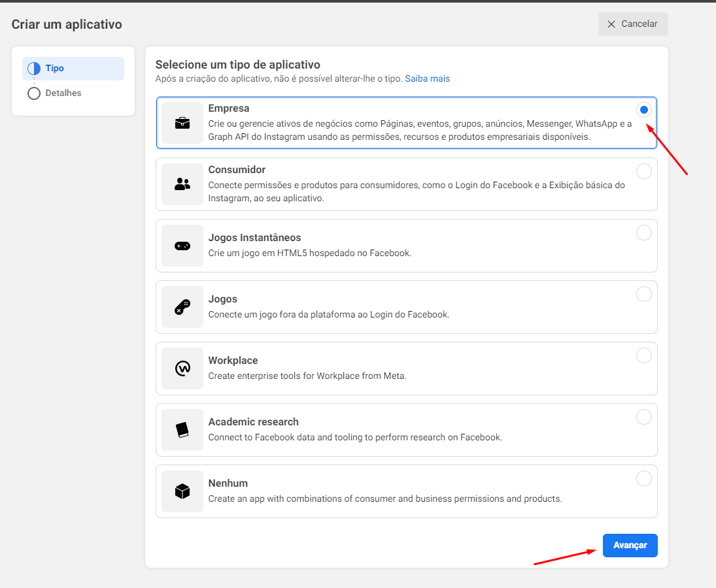
Task: Select the Workplace radio button
Action: point(644,355)
